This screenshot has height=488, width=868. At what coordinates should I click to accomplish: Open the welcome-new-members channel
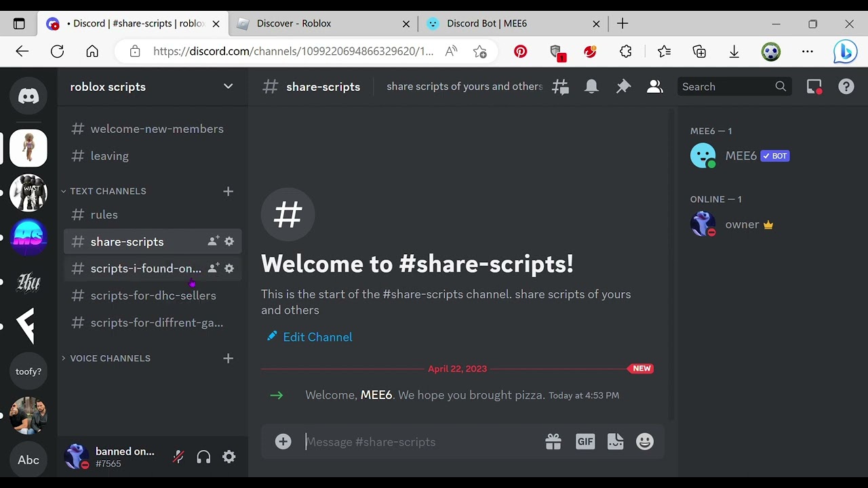coord(153,129)
